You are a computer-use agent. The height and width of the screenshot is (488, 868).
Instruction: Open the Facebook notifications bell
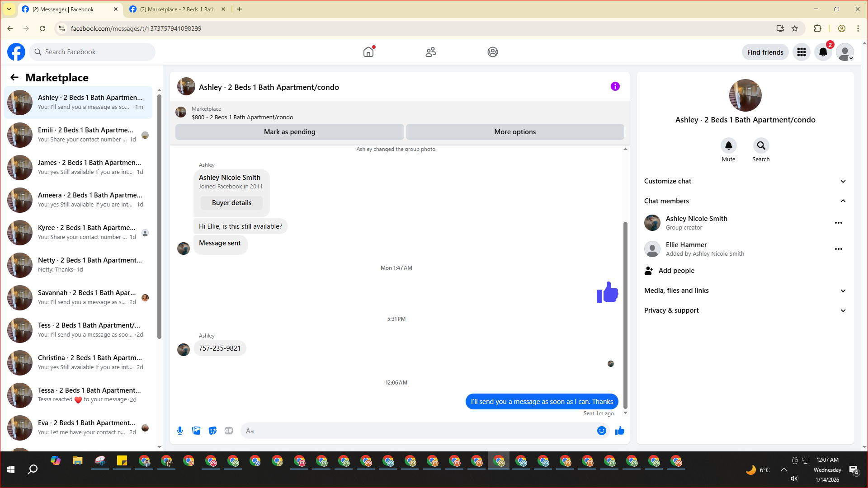tap(823, 52)
